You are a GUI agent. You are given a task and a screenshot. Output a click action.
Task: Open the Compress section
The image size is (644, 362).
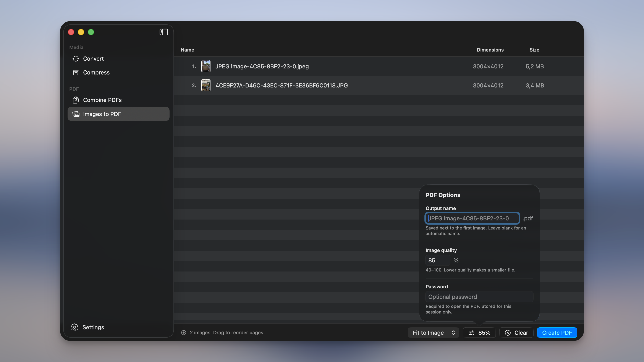(x=118, y=73)
